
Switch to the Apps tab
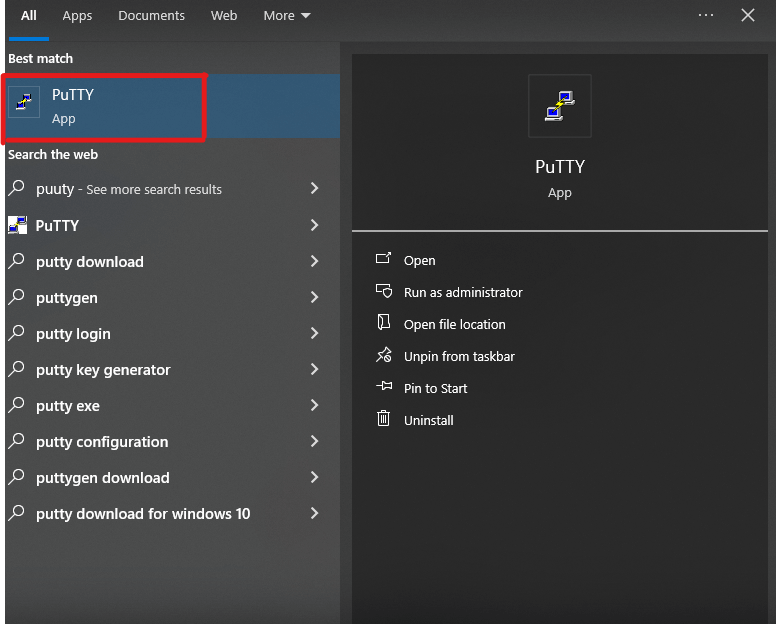pyautogui.click(x=77, y=16)
